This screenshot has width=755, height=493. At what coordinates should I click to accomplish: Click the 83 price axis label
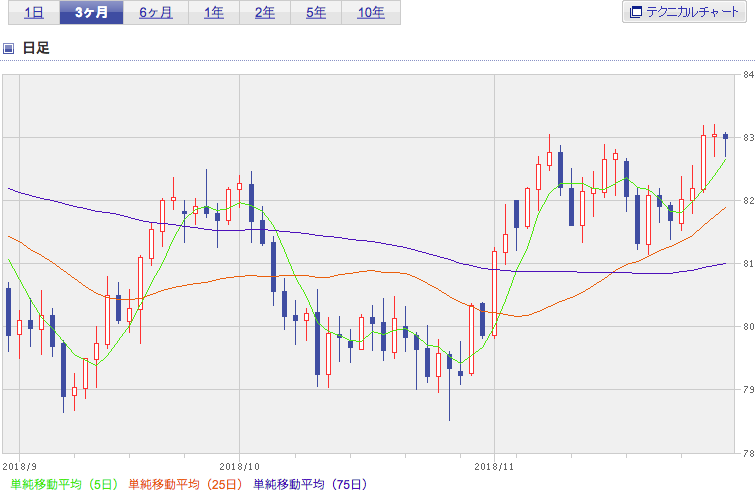tap(748, 138)
